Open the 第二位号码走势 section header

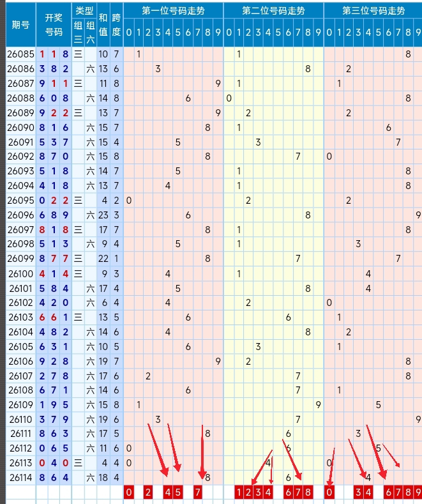(273, 11)
